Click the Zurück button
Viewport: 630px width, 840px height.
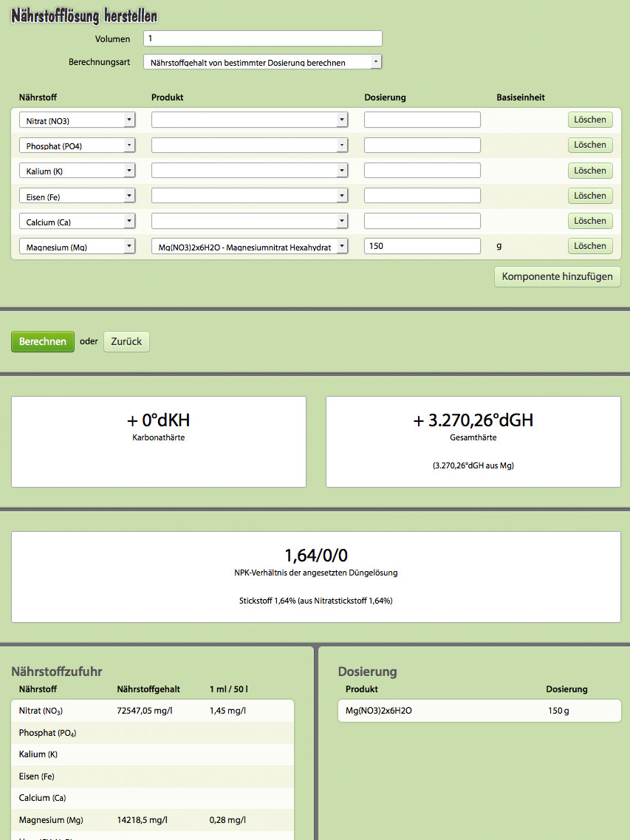click(126, 342)
